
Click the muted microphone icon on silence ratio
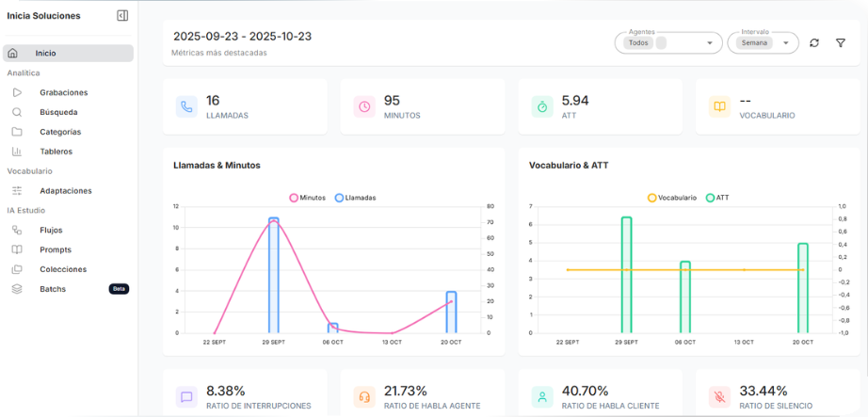click(719, 397)
